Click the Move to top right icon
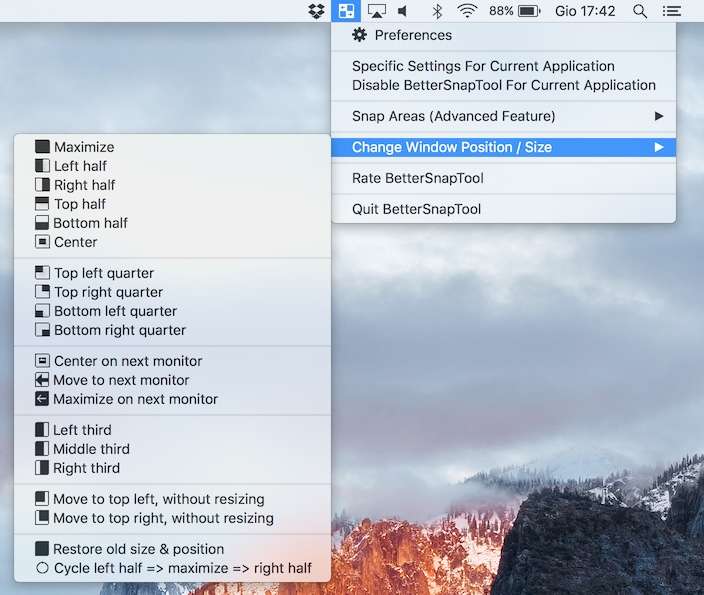Viewport: 704px width, 595px height. point(42,518)
